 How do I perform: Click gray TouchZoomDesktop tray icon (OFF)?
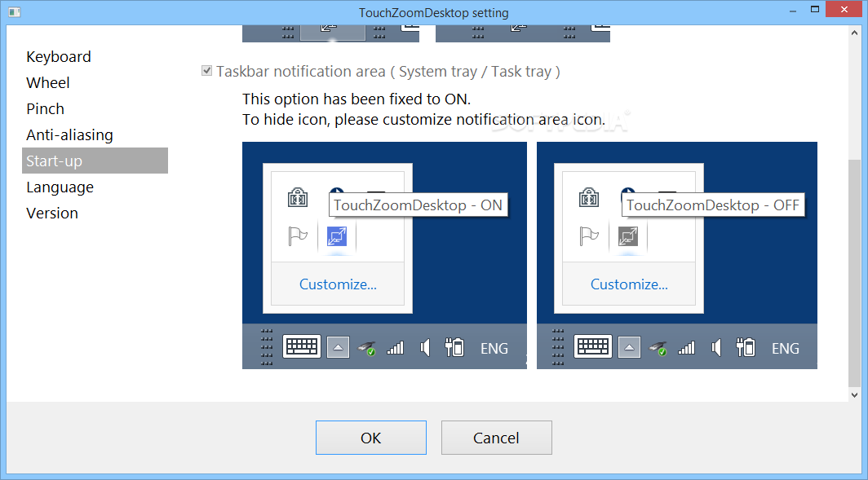tap(628, 236)
